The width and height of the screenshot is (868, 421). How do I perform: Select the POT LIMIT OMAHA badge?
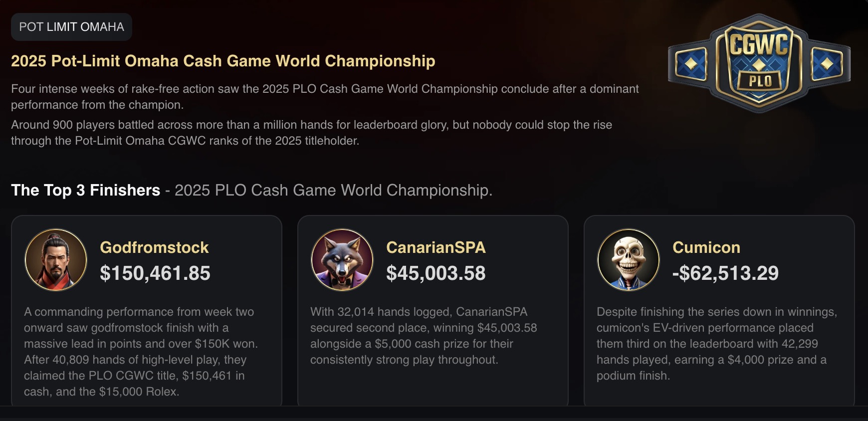coord(71,27)
